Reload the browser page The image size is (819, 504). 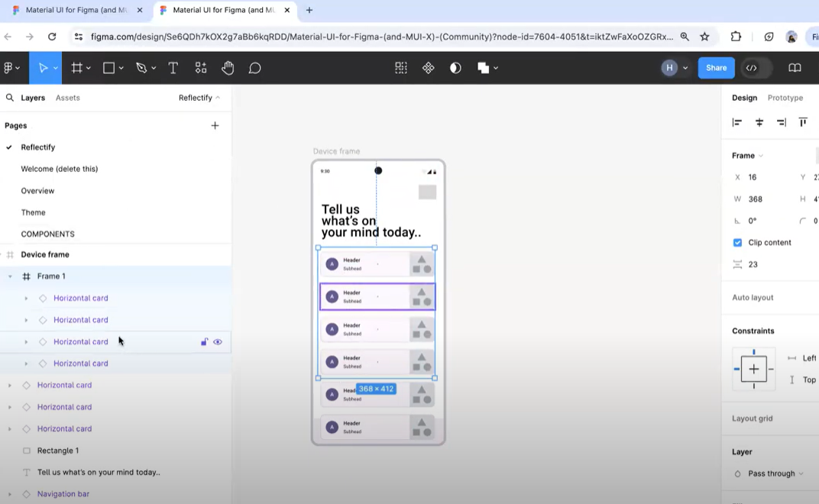(x=52, y=37)
